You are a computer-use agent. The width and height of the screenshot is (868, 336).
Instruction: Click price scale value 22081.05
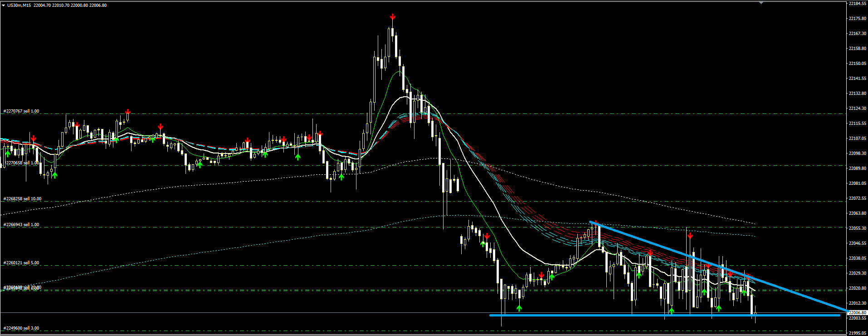click(858, 183)
